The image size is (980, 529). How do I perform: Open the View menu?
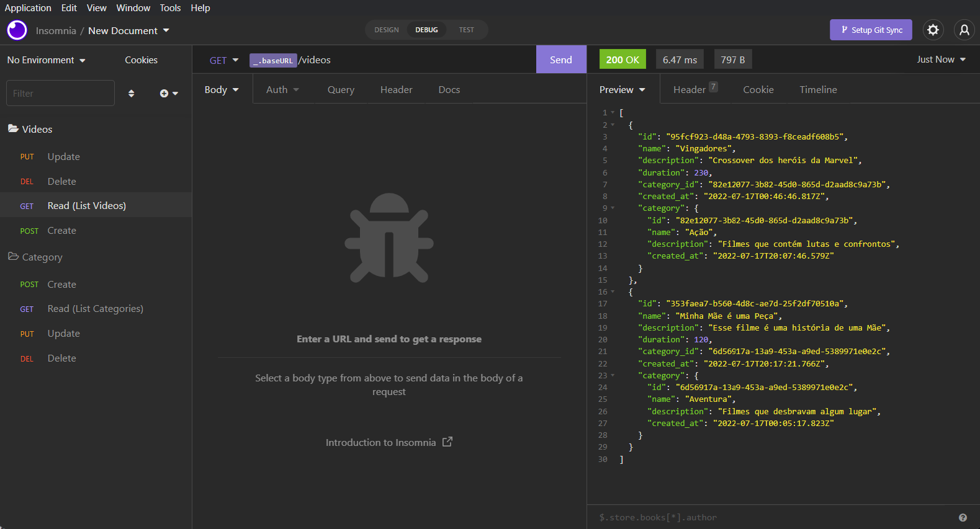[x=96, y=8]
